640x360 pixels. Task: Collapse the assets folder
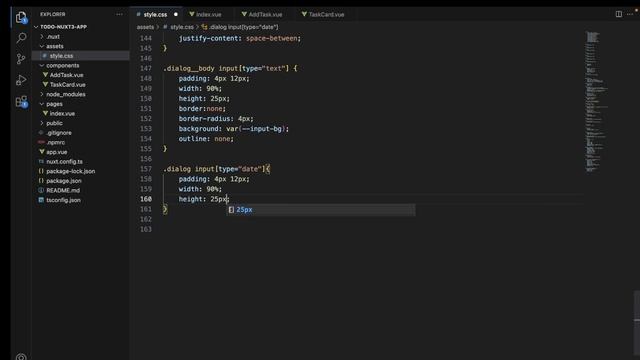(x=55, y=46)
